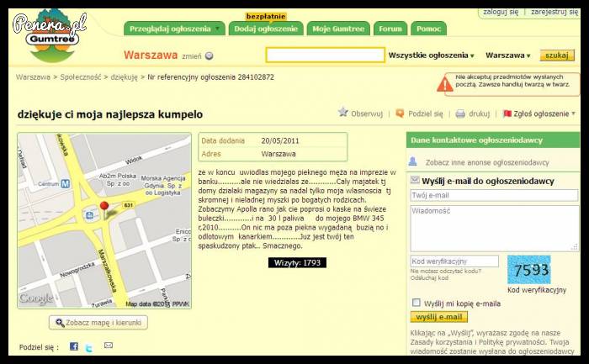The height and width of the screenshot is (364, 589).
Task: Click the magnifier in Zobacz mapę button
Action: point(60,322)
